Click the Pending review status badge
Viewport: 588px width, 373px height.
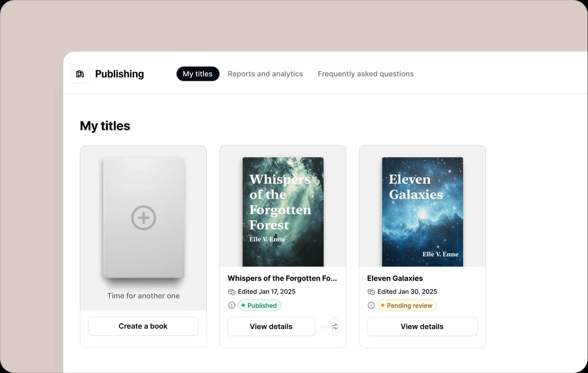click(407, 305)
